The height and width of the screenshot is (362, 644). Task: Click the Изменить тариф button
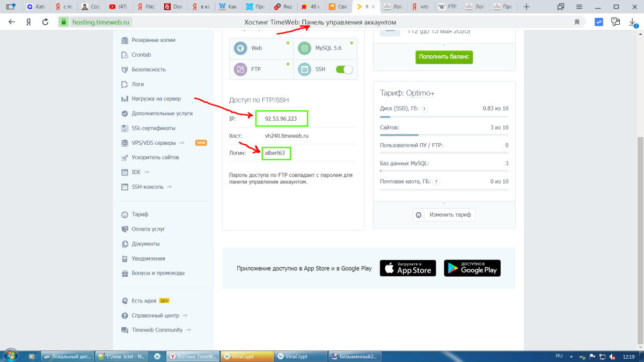(444, 215)
